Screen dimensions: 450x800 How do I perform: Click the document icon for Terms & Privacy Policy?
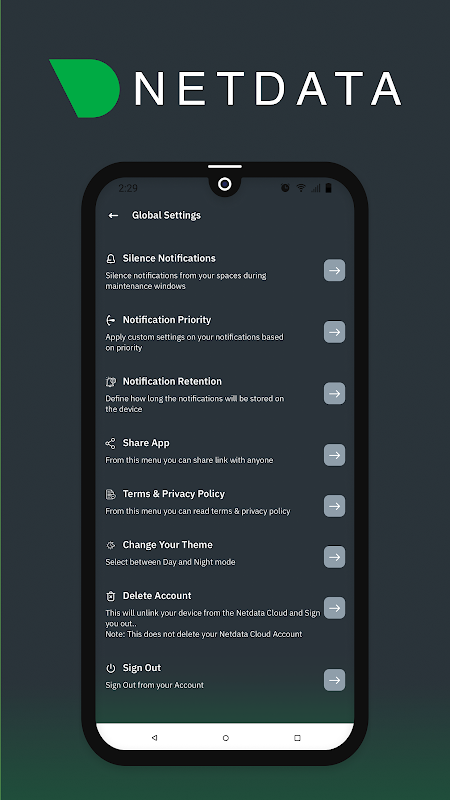tap(110, 494)
